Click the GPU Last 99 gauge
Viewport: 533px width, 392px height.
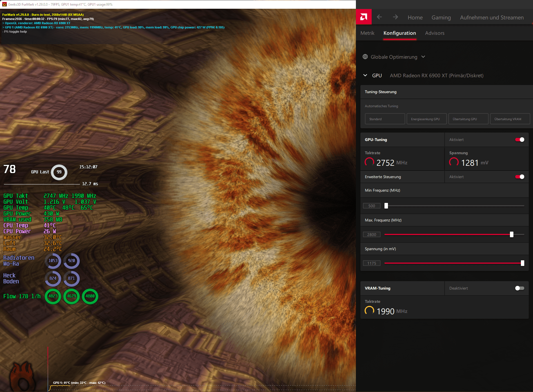[x=59, y=172]
